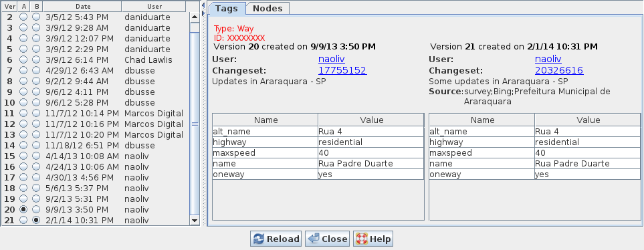This screenshot has width=644, height=250.
Task: Click the Date column header
Action: (82, 6)
